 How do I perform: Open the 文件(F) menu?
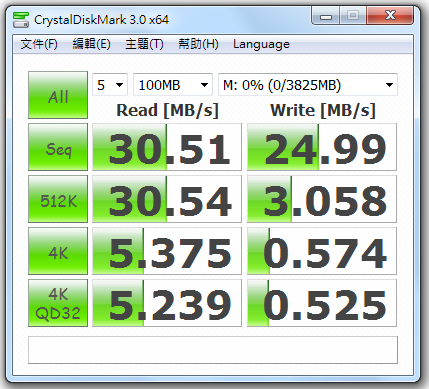(39, 44)
